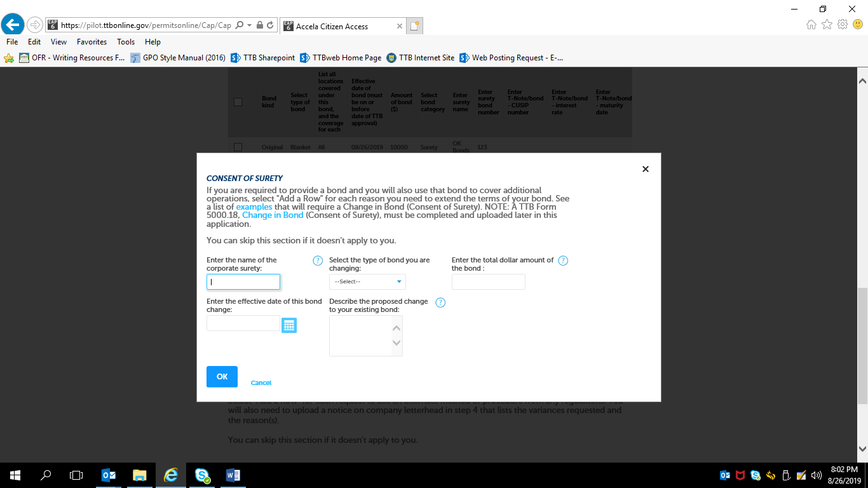The height and width of the screenshot is (488, 868).
Task: Click the total dollar amount input field
Action: pos(489,281)
